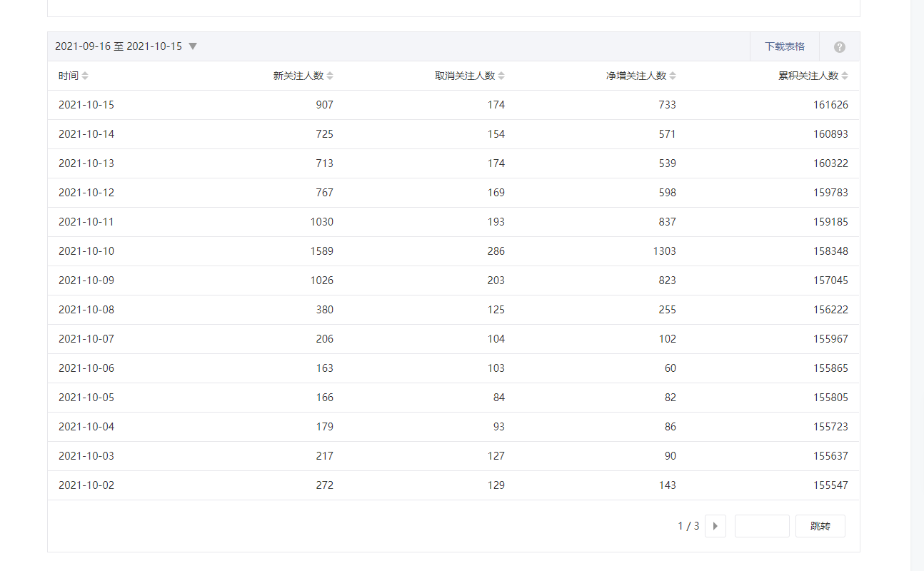
Task: Click date range 2021-09-16 至 2021-10-15
Action: pos(119,46)
